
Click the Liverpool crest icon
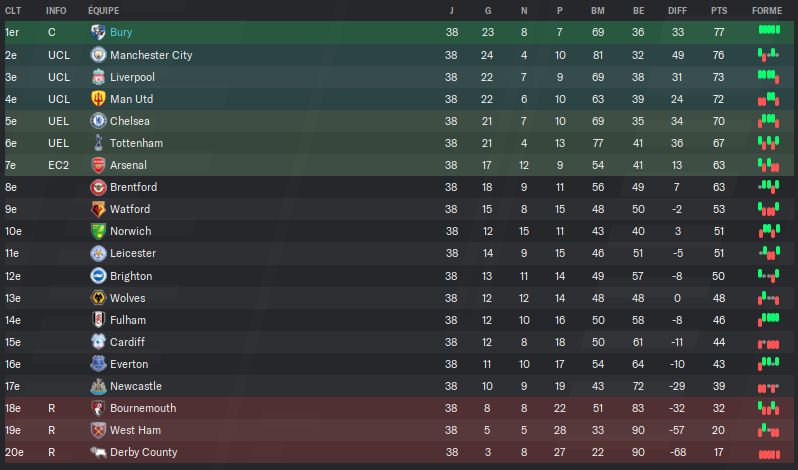(x=98, y=77)
